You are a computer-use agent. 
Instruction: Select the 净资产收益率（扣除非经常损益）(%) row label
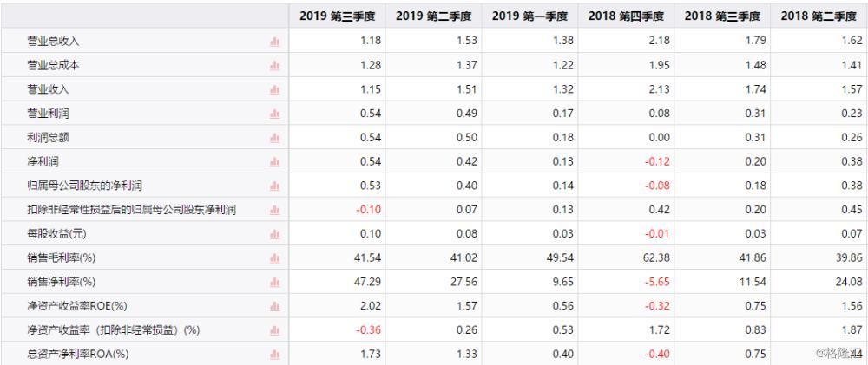pyautogui.click(x=114, y=329)
